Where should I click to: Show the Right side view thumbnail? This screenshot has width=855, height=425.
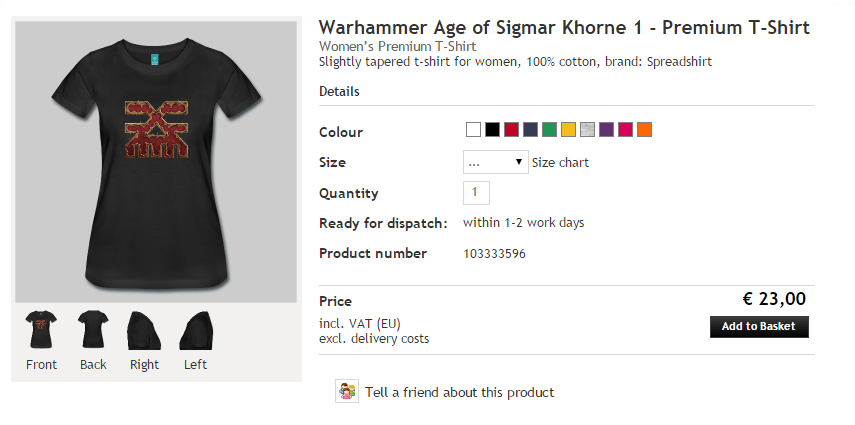point(144,329)
